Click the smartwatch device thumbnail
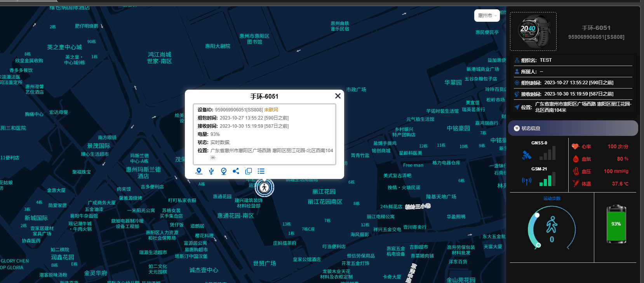644x283 pixels. [x=533, y=31]
